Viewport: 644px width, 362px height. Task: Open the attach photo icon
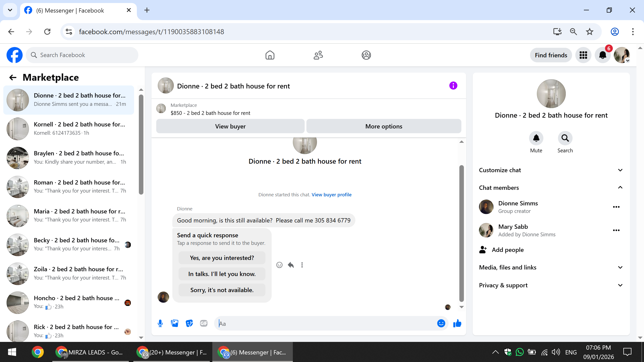pyautogui.click(x=175, y=323)
